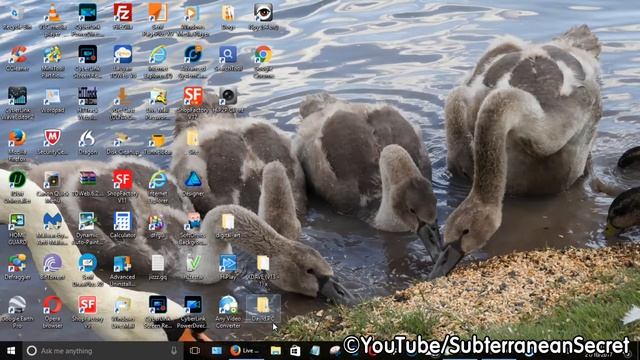Open the Disk Cleanup shortcut

[122, 142]
